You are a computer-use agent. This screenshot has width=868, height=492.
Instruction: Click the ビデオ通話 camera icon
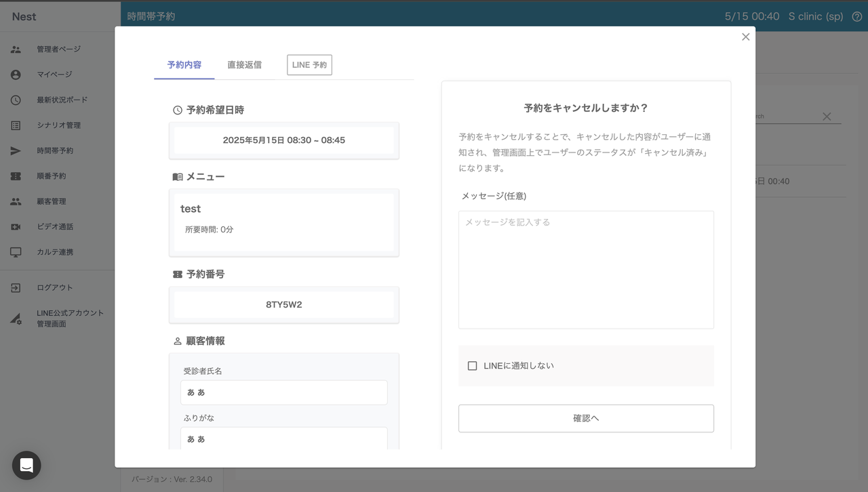(16, 227)
